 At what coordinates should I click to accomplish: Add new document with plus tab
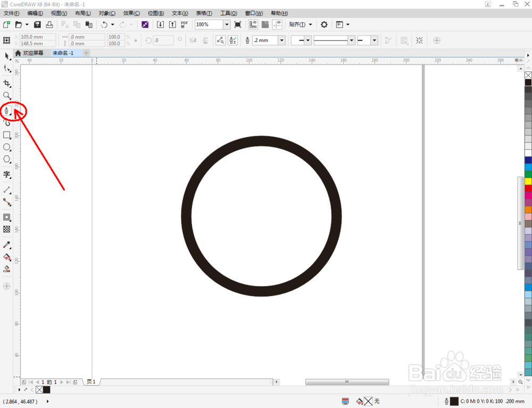(x=86, y=53)
